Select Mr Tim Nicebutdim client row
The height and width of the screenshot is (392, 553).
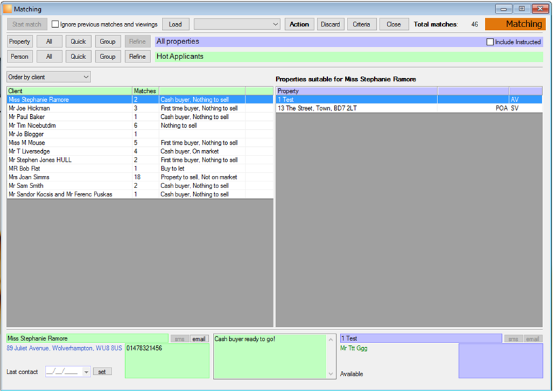coord(140,126)
